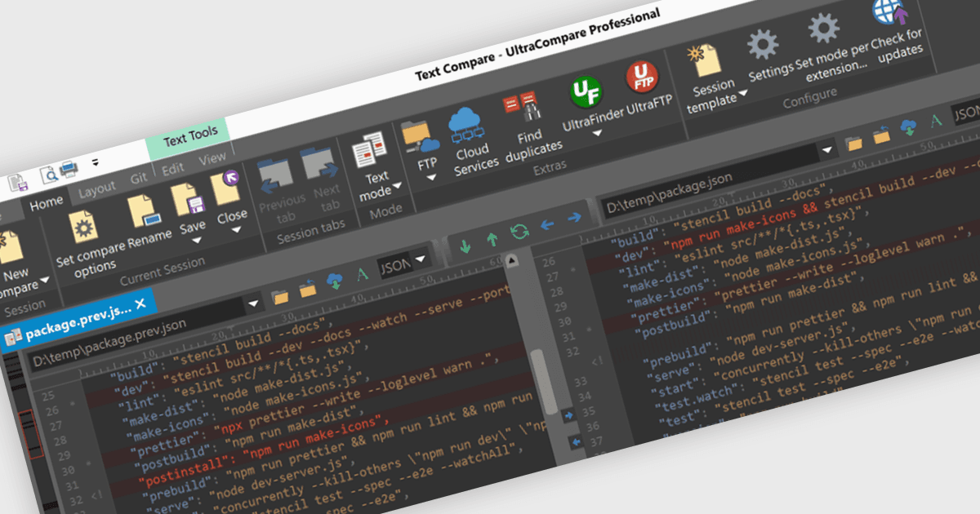Click the font A icon in right pane
The image size is (980, 514).
pyautogui.click(x=936, y=120)
